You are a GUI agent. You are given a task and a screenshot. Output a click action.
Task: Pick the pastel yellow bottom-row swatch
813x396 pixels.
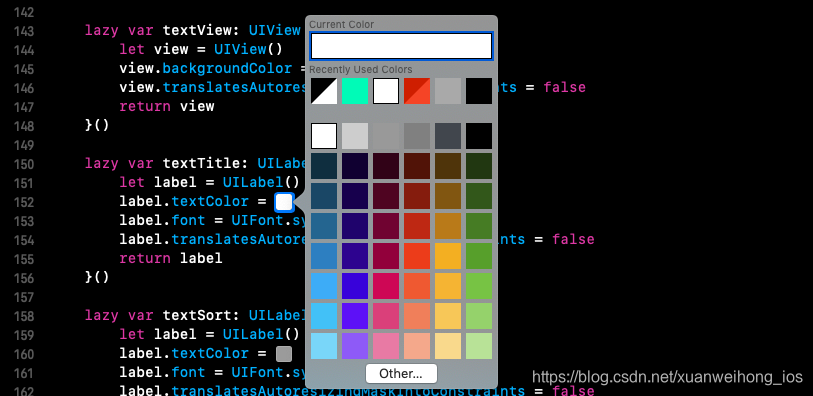point(448,346)
